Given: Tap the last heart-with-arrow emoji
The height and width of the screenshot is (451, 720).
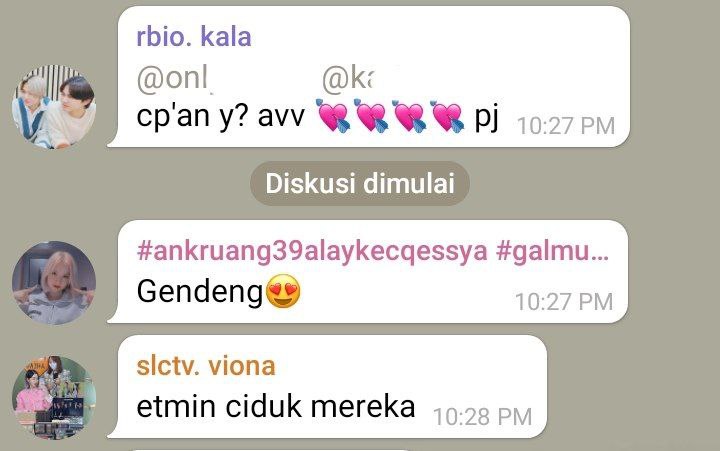Looking at the screenshot, I should click(x=447, y=115).
